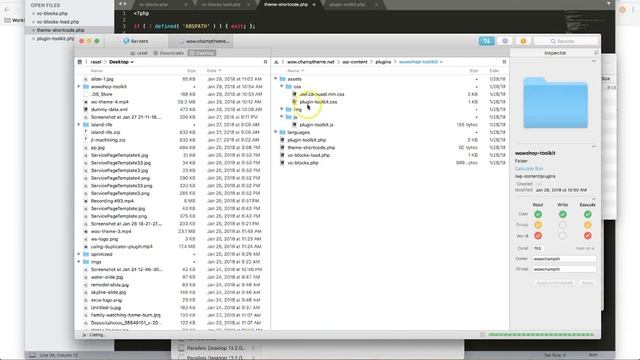Open plugin-toolkit.php in Sublime sidebar

point(55,38)
